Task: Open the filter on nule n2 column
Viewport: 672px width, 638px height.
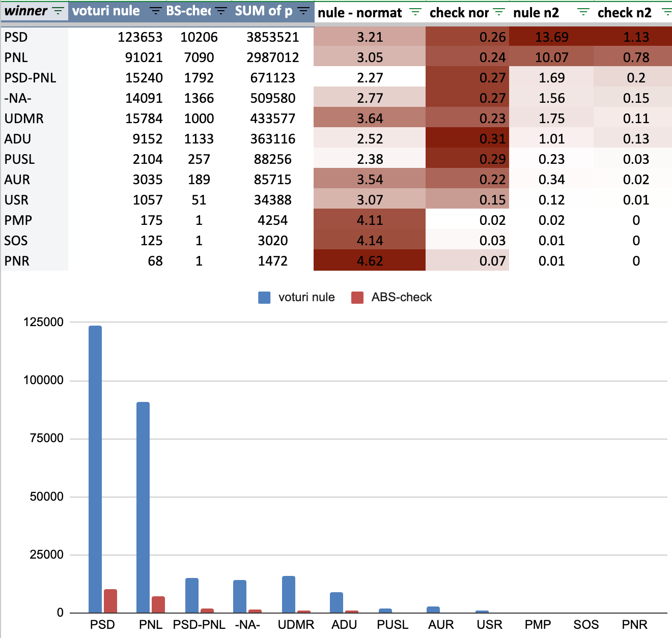Action: (583, 12)
